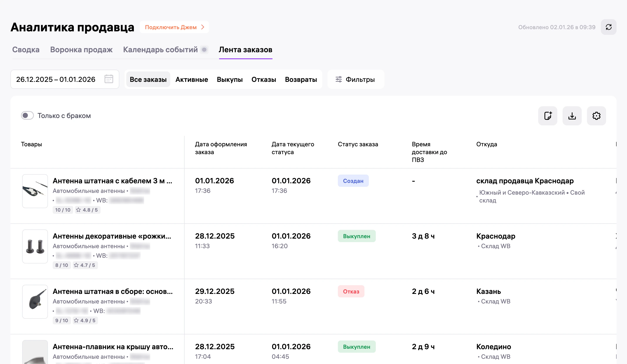Click the refresh data icon
Screen dimensions: 627x364
tap(608, 27)
